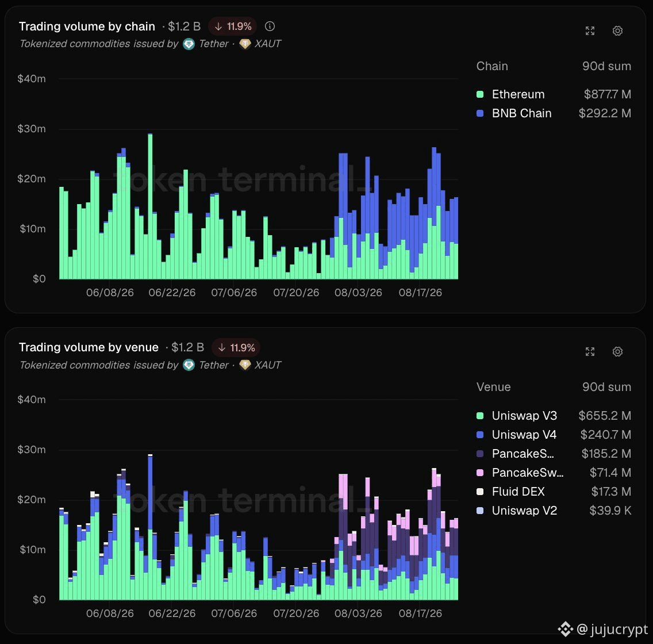Image resolution: width=653 pixels, height=644 pixels.
Task: Open XAUT asset link in venue chart subtitle
Action: click(x=268, y=365)
